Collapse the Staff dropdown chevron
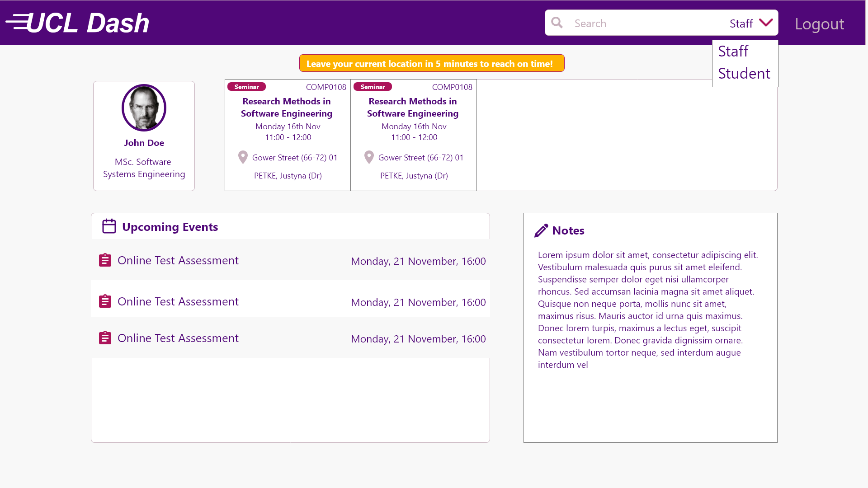868x488 pixels. pos(766,23)
